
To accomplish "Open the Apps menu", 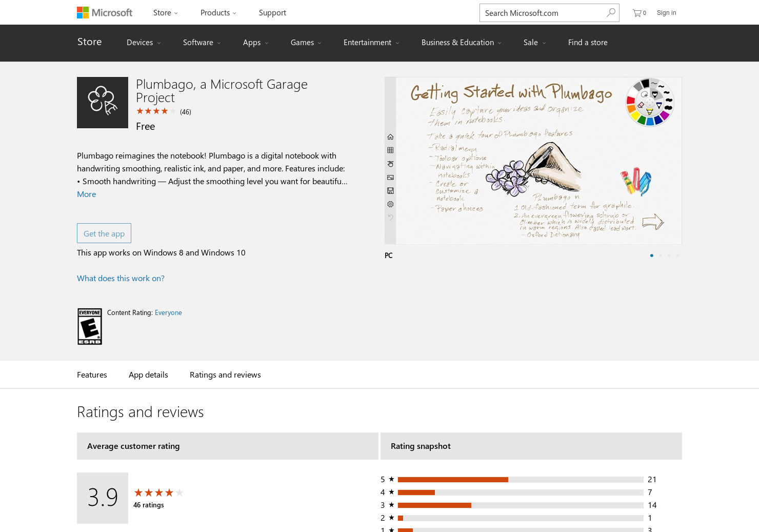I will [255, 43].
